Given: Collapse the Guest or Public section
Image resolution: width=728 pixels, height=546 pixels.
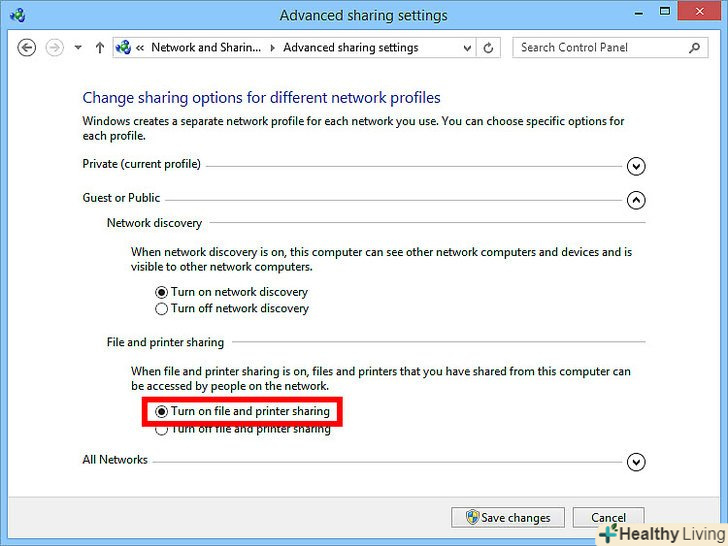Looking at the screenshot, I should click(636, 200).
